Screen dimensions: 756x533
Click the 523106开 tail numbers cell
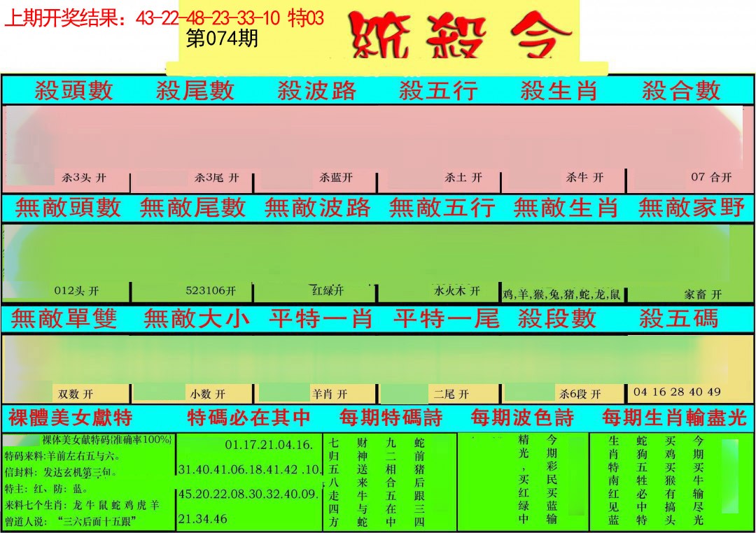click(x=211, y=291)
